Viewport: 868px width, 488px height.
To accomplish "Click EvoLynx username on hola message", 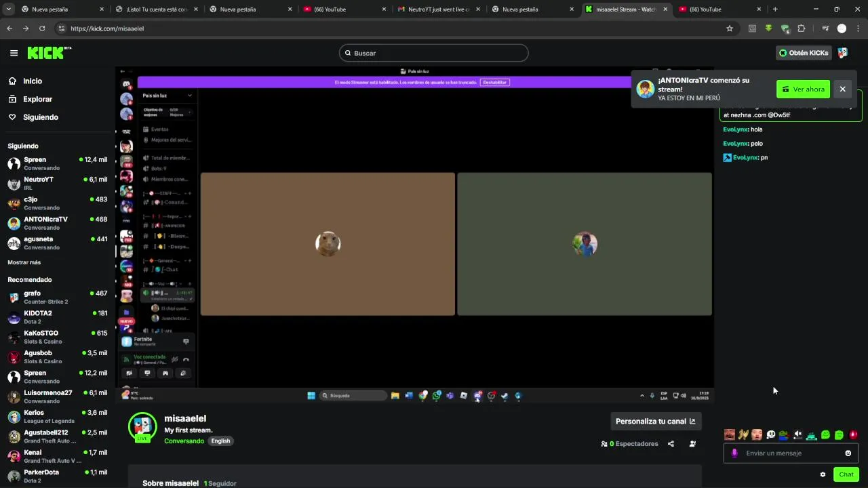I will [735, 129].
